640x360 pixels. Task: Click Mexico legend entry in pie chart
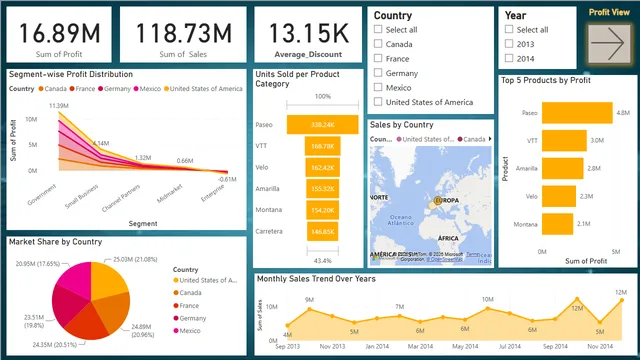pos(187,331)
